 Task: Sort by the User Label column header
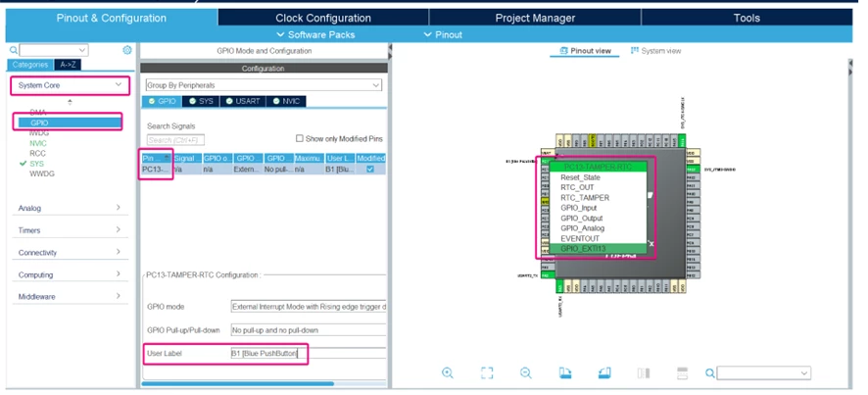point(340,159)
